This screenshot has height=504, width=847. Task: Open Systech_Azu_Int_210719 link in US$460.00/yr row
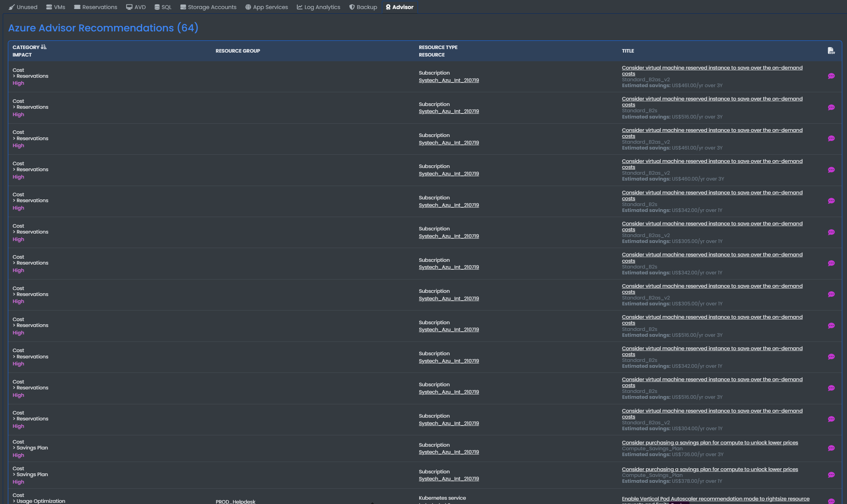(449, 173)
